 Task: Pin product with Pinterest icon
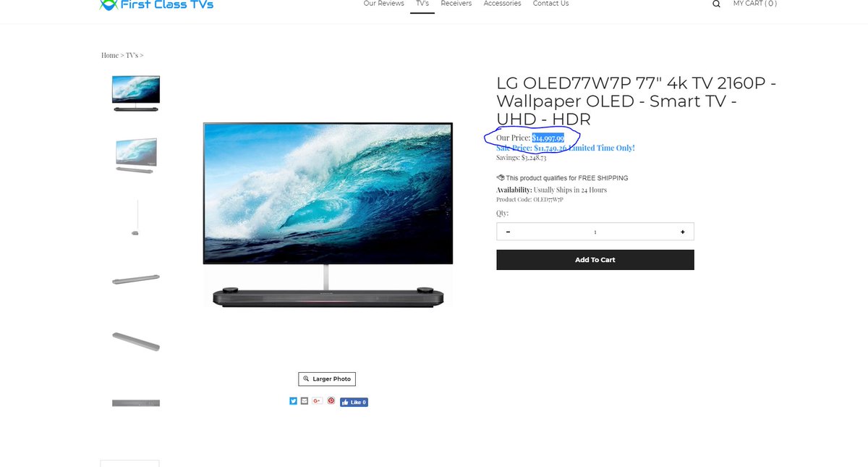pos(331,401)
